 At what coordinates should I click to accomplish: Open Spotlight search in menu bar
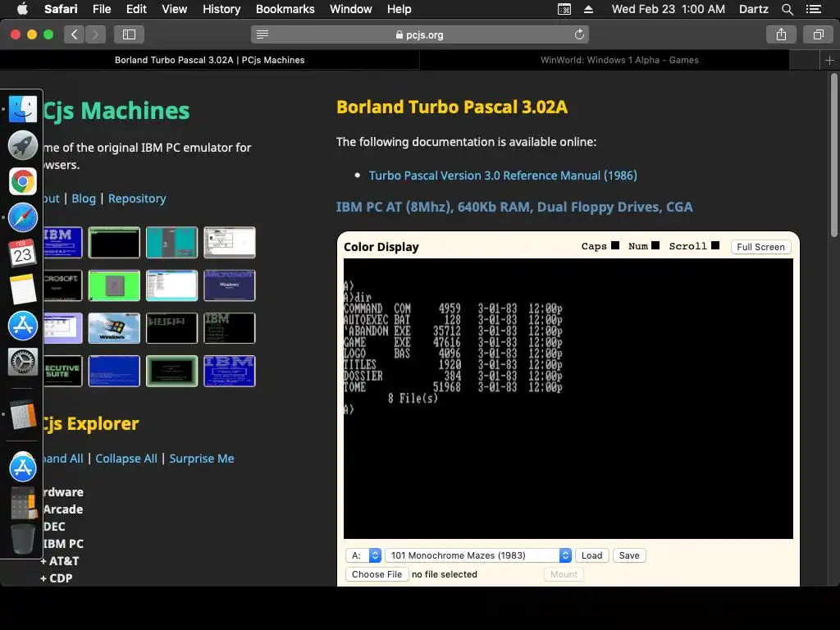[787, 9]
